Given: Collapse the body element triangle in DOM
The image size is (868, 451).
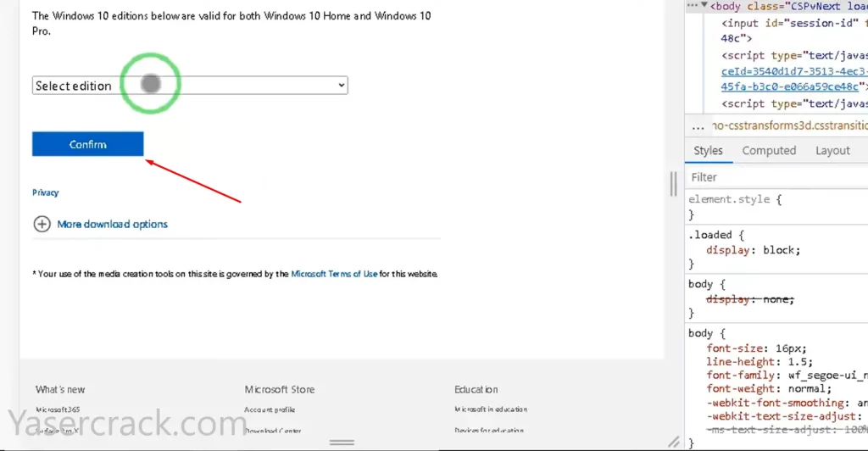Looking at the screenshot, I should [x=704, y=6].
